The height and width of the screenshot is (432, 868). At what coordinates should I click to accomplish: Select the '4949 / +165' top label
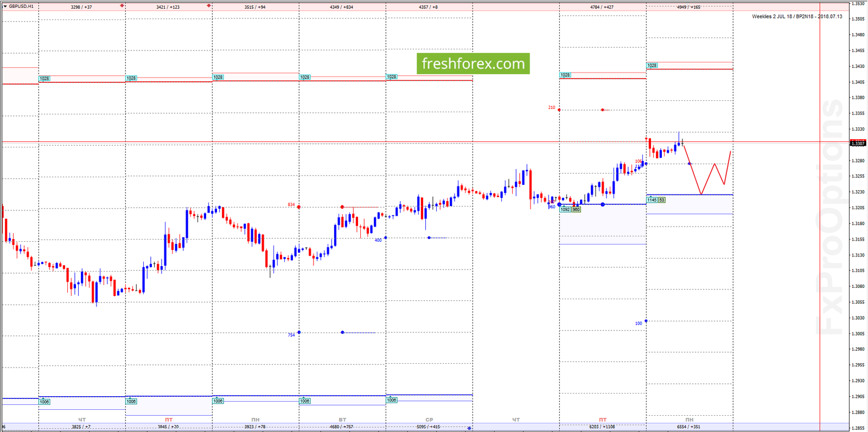click(688, 7)
